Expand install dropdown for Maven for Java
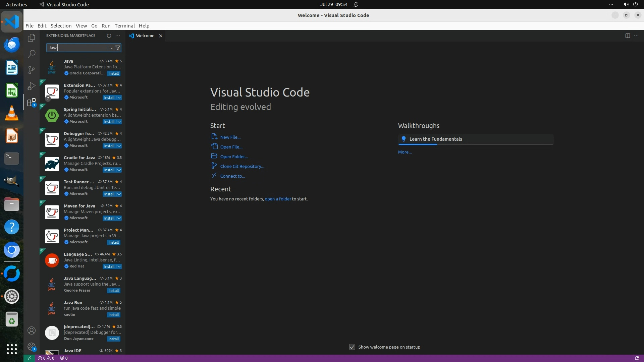The image size is (644, 362). pyautogui.click(x=119, y=218)
